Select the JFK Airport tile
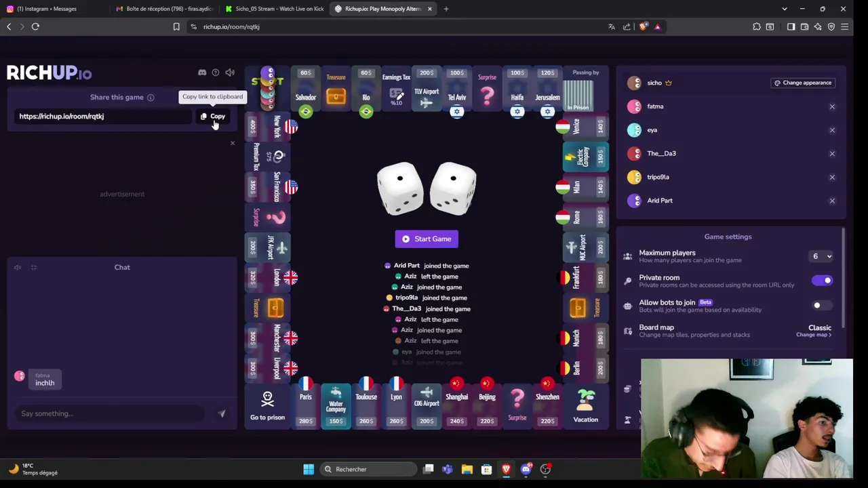The height and width of the screenshot is (488, 868). point(267,247)
